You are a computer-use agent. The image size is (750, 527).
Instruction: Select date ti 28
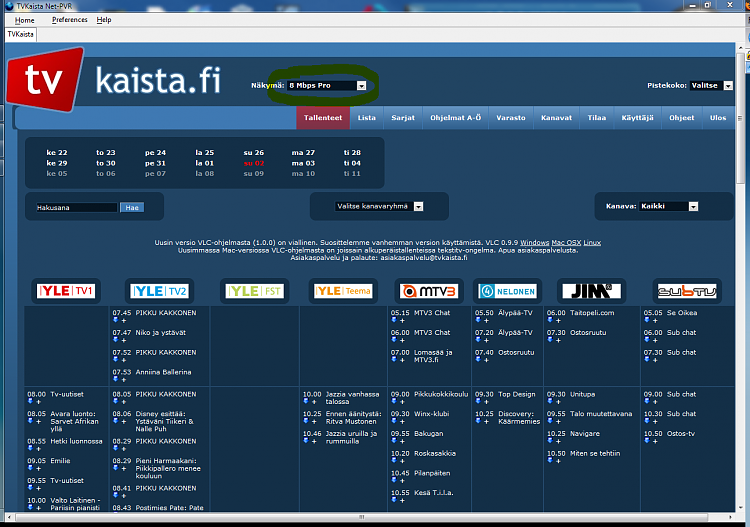pyautogui.click(x=352, y=153)
